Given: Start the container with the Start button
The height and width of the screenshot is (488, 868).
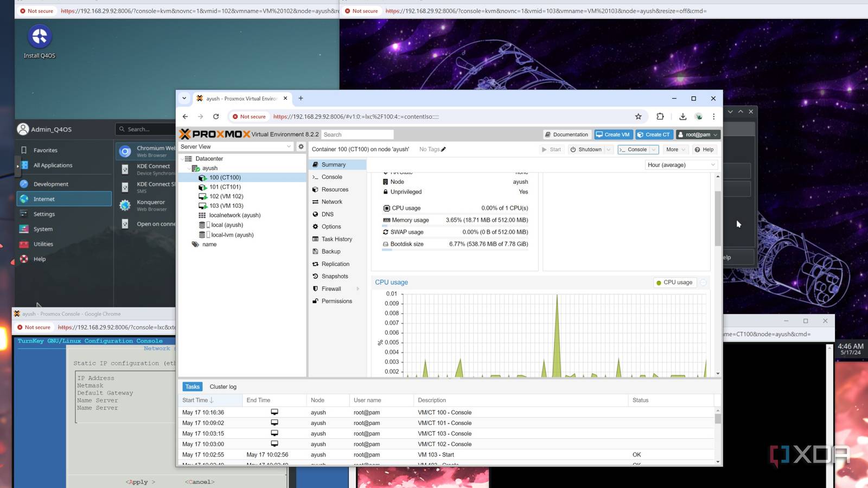Looking at the screenshot, I should click(551, 149).
